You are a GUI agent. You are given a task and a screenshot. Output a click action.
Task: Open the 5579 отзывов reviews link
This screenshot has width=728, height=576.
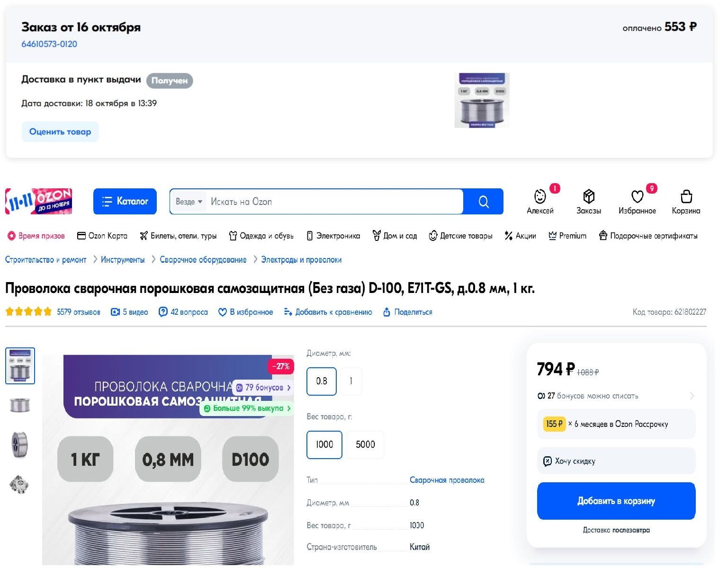(x=79, y=312)
